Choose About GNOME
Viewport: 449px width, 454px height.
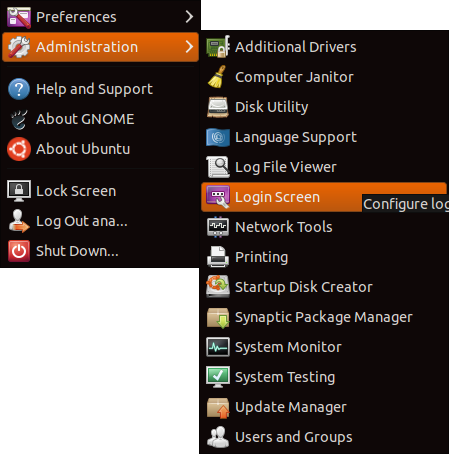(100, 119)
